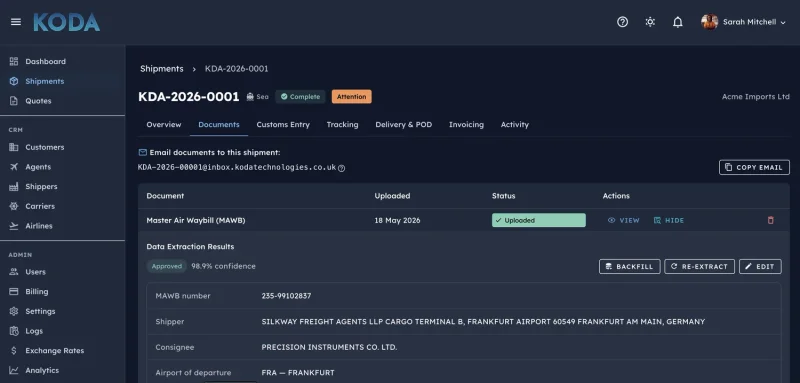The width and height of the screenshot is (800, 383).
Task: Click the FRA — FRANKFURT departure value
Action: click(298, 373)
